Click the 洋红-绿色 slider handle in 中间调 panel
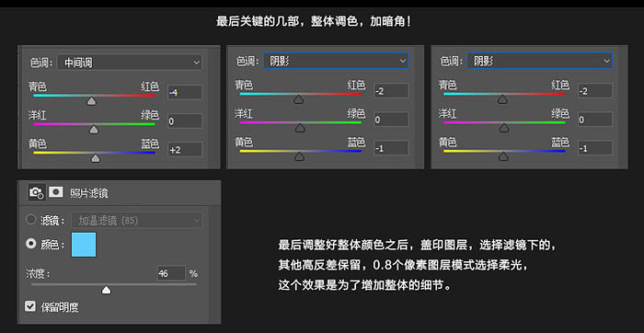The width and height of the screenshot is (644, 333). (94, 130)
